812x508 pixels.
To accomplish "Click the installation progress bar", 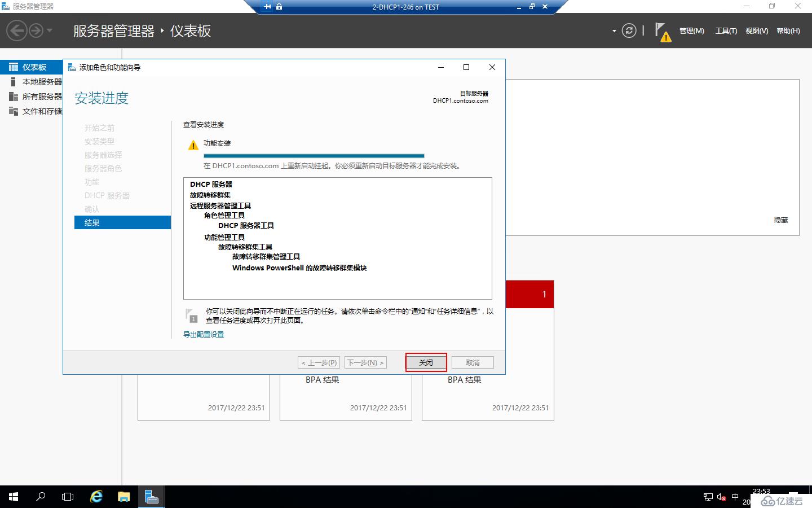I will click(314, 155).
